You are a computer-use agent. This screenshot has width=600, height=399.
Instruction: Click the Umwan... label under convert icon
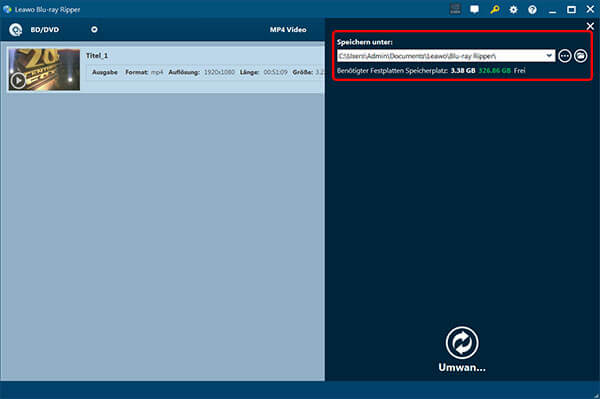coord(462,367)
